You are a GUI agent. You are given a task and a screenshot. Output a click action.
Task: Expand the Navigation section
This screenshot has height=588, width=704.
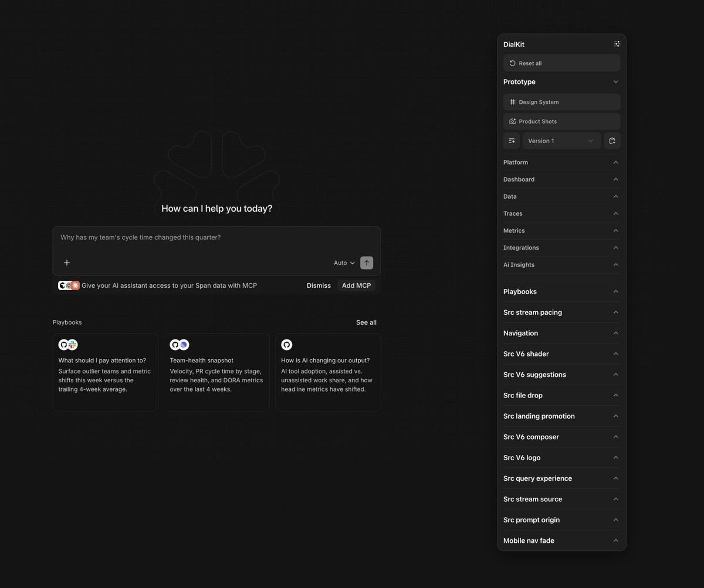click(x=561, y=333)
